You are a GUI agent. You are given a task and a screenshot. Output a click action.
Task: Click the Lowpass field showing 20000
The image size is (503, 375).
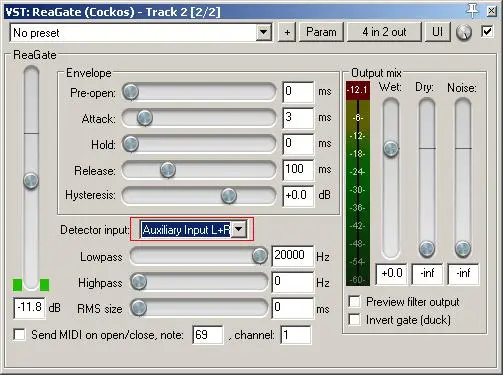tap(293, 256)
